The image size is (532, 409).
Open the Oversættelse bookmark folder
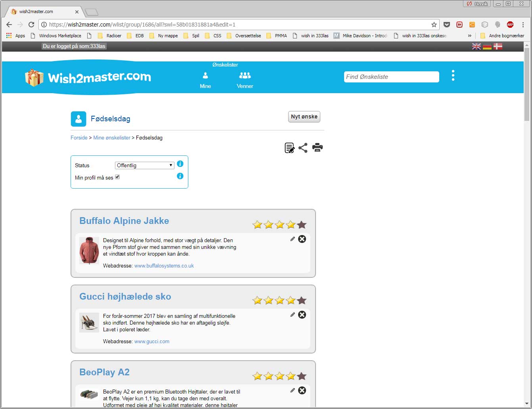[244, 36]
